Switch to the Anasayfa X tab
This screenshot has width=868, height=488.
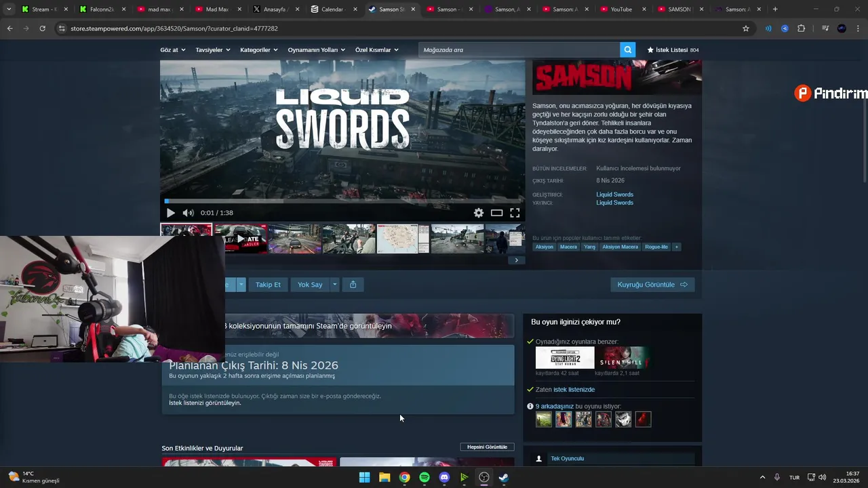[x=274, y=9]
